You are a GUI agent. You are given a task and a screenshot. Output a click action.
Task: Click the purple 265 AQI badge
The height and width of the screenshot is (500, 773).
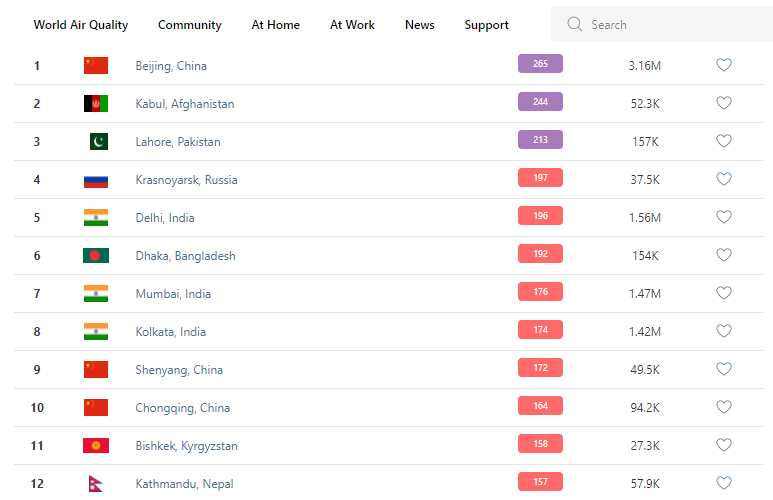click(540, 64)
